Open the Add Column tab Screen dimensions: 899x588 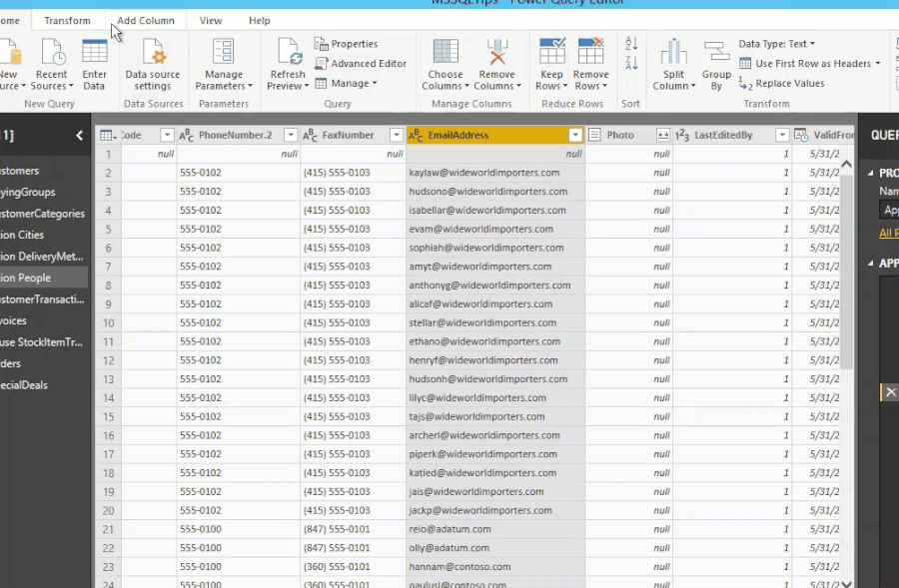coord(146,19)
